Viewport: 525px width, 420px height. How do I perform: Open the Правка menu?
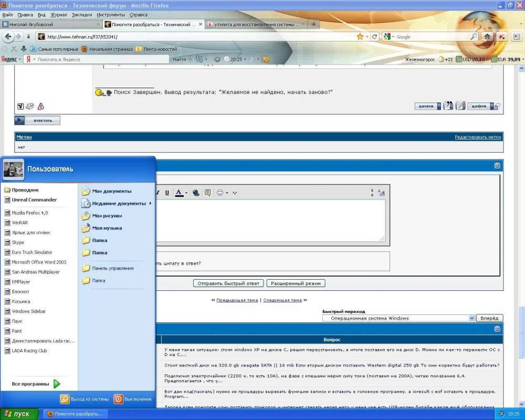[x=25, y=15]
